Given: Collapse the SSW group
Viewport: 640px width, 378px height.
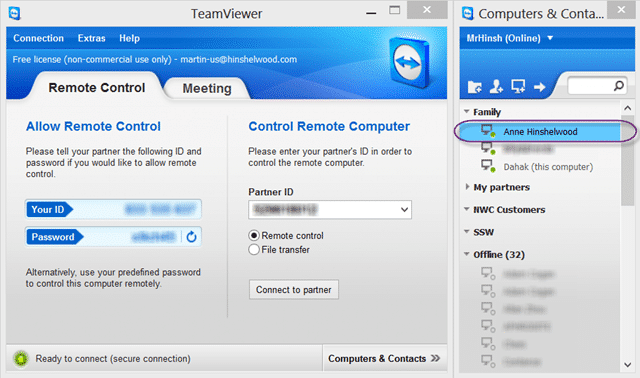Looking at the screenshot, I should point(467,231).
